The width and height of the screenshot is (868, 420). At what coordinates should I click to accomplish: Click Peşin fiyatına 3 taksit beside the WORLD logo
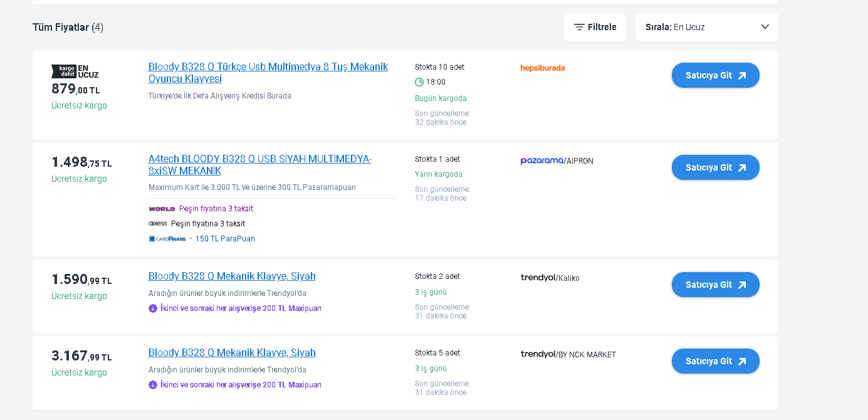(x=216, y=209)
